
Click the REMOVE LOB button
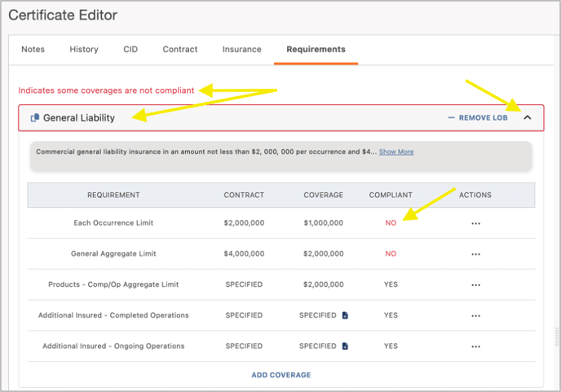click(478, 117)
